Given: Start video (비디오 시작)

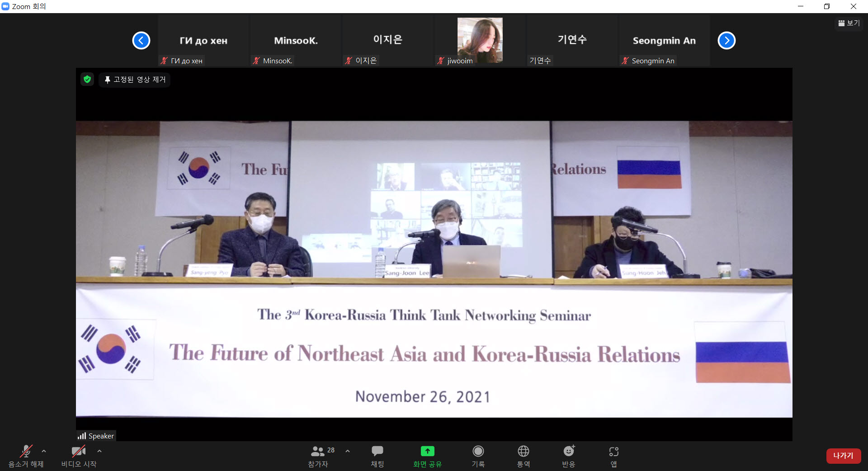Looking at the screenshot, I should [78, 452].
